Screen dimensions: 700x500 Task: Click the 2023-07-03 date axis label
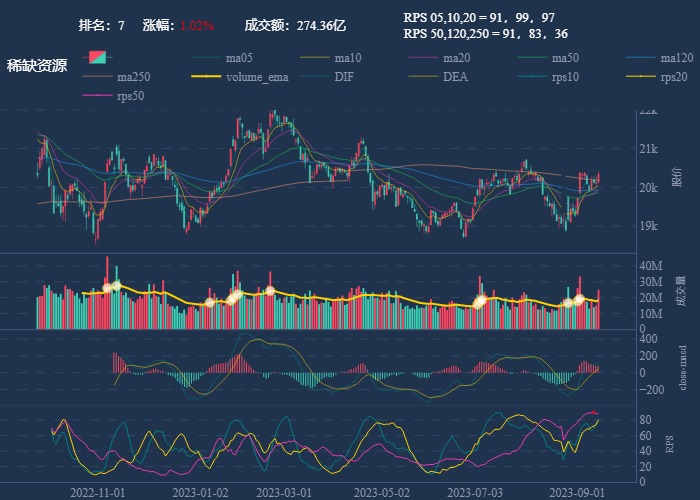474,492
